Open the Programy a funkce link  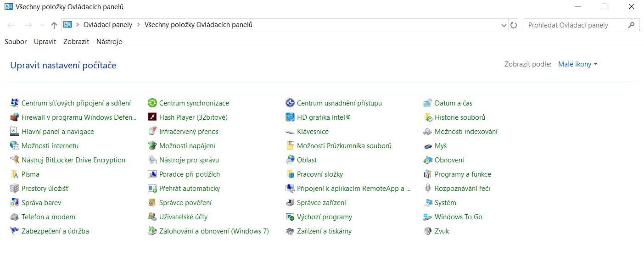[x=463, y=174]
